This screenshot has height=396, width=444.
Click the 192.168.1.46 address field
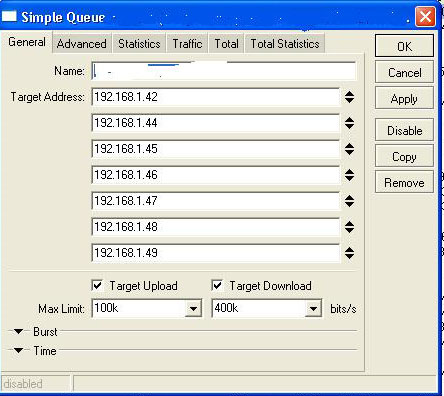tap(216, 175)
